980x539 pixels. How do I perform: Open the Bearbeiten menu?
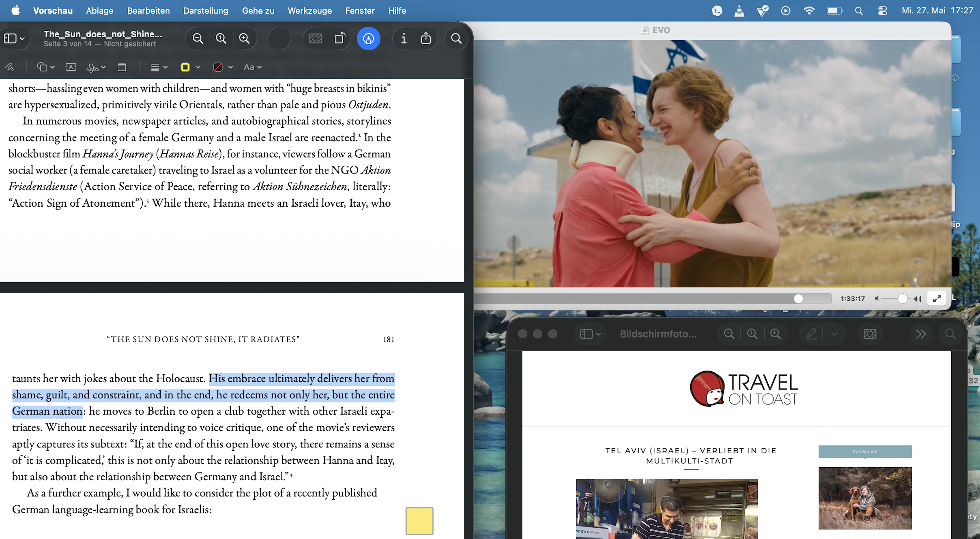pyautogui.click(x=148, y=11)
